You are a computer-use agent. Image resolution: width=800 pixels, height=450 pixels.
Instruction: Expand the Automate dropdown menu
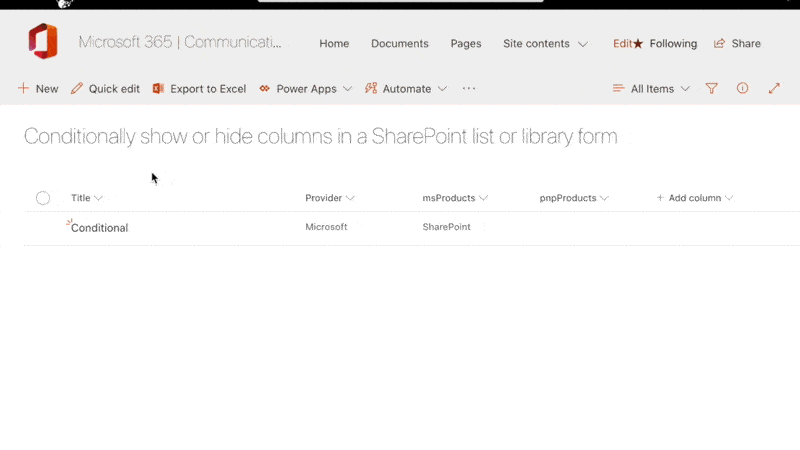tap(406, 89)
